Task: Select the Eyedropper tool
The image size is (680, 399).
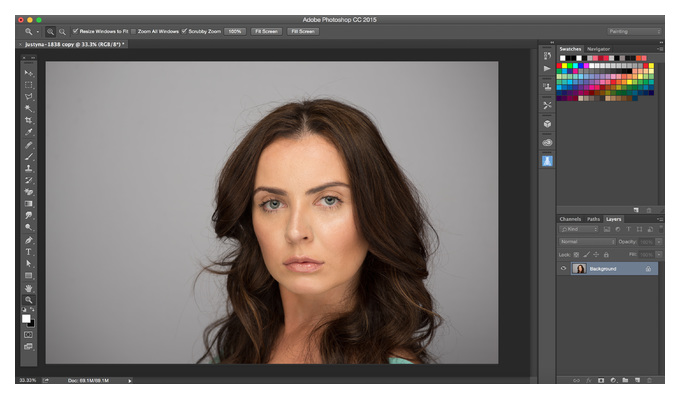Action: coord(29,132)
